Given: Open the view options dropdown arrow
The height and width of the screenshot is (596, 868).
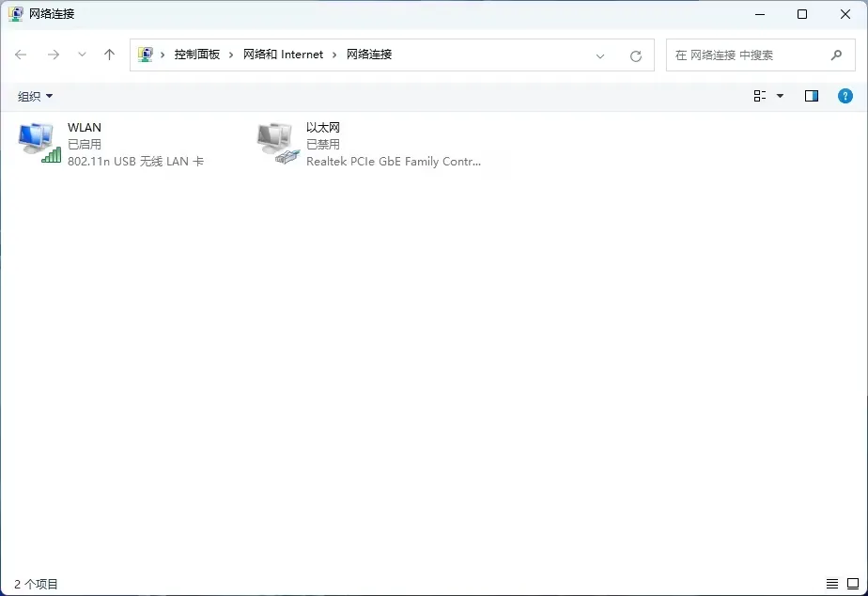Looking at the screenshot, I should click(x=779, y=95).
